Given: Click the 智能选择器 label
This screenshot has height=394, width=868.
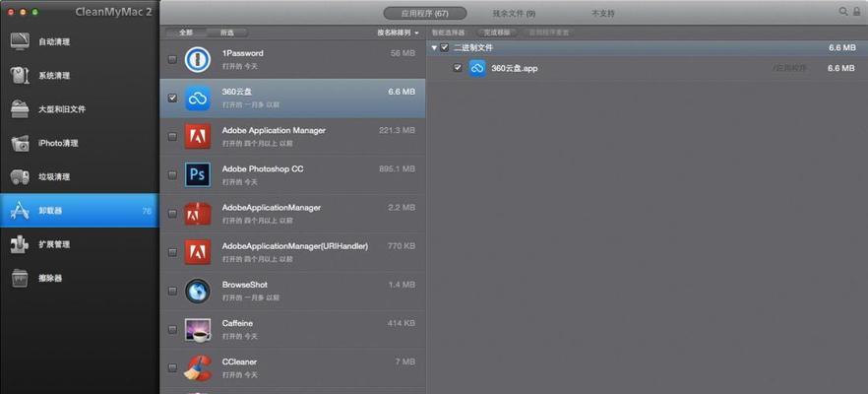Looking at the screenshot, I should 449,33.
